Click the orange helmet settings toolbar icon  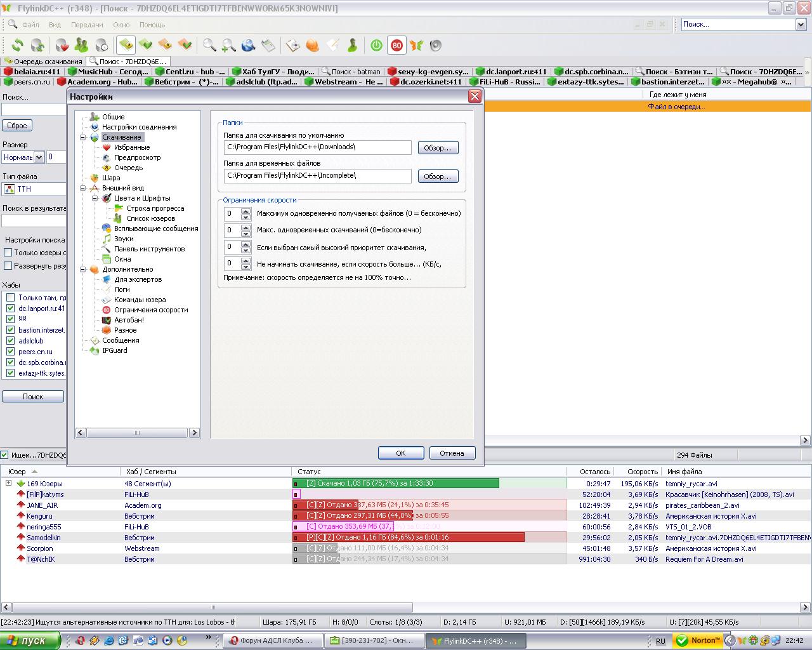(x=312, y=45)
